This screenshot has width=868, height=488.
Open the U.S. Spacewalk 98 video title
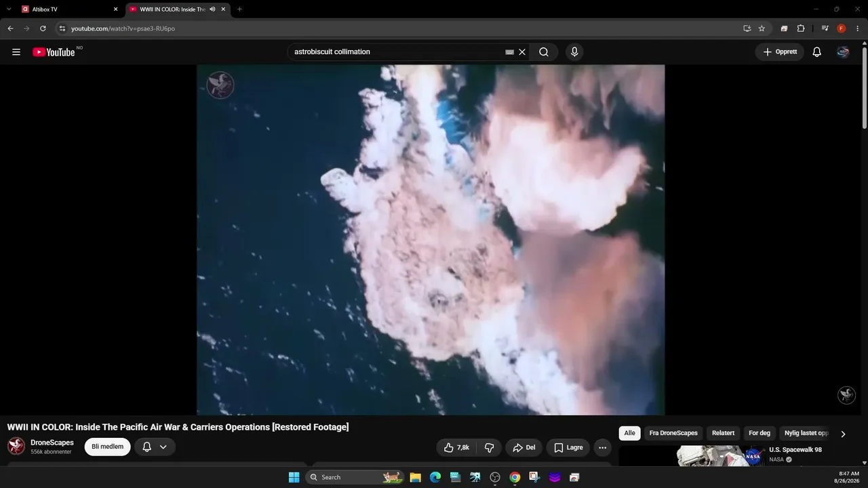(x=795, y=450)
